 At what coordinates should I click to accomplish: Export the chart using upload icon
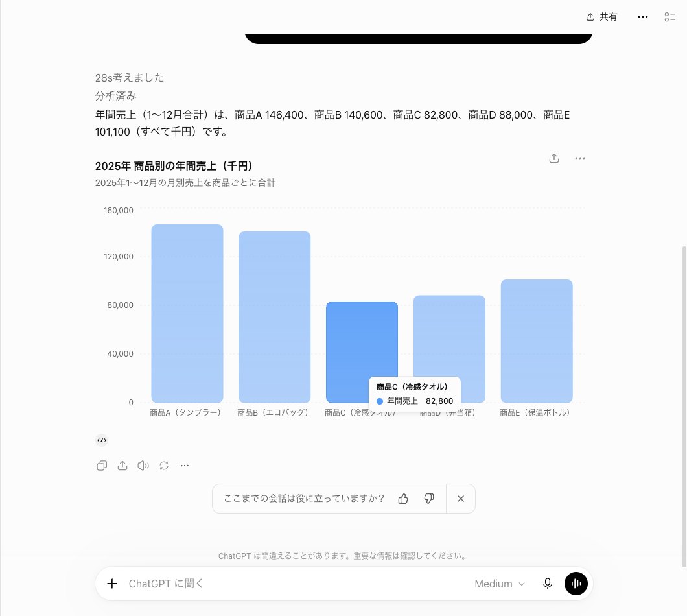coord(553,158)
